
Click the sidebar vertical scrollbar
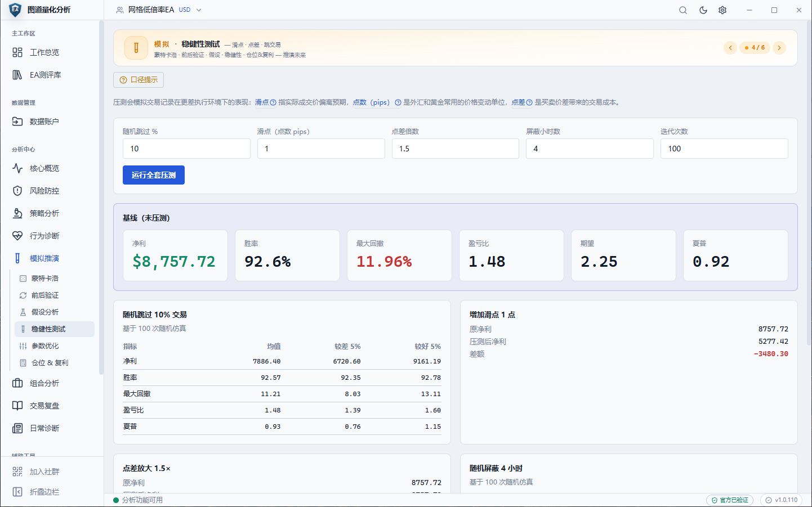[x=101, y=197]
